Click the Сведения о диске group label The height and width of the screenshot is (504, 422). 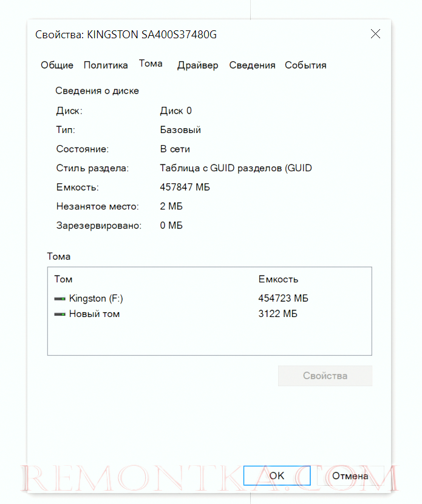tap(97, 91)
